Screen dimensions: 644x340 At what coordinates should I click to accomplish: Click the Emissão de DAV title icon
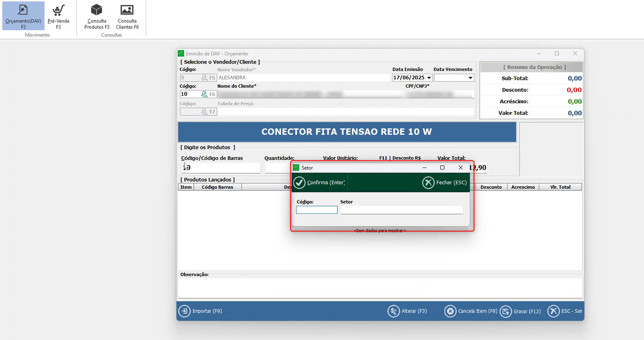(x=181, y=53)
